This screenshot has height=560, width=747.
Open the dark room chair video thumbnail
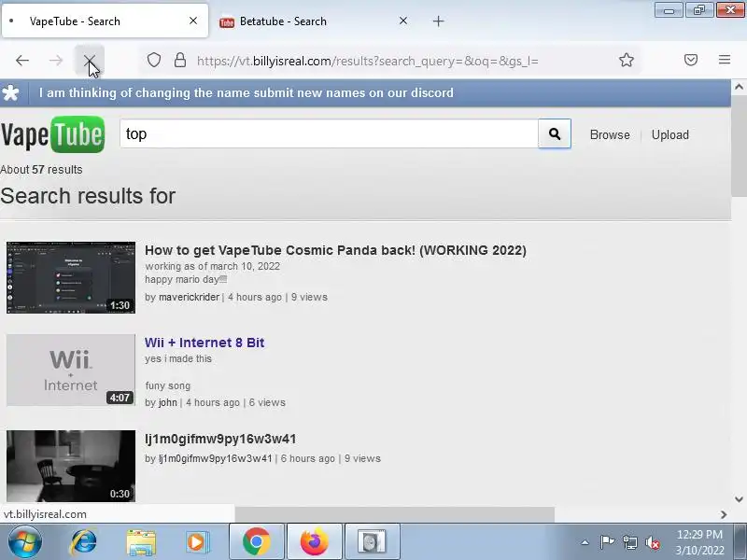(x=71, y=466)
